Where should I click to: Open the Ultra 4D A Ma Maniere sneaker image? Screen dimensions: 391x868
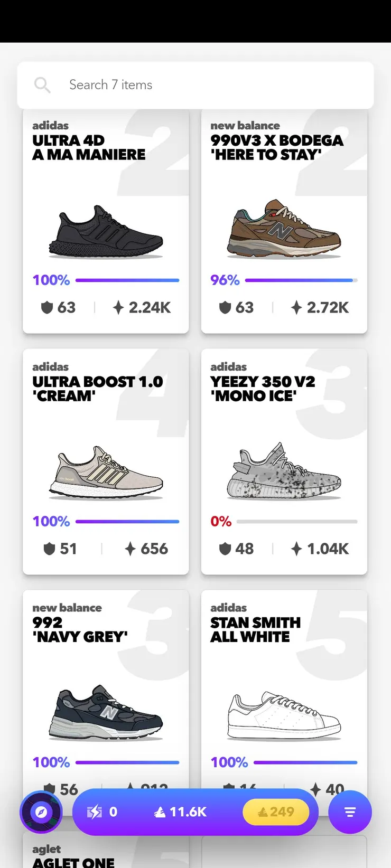click(x=106, y=232)
